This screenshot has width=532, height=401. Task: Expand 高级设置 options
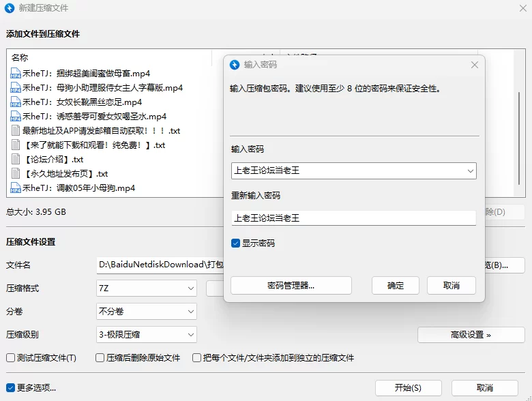pyautogui.click(x=471, y=335)
